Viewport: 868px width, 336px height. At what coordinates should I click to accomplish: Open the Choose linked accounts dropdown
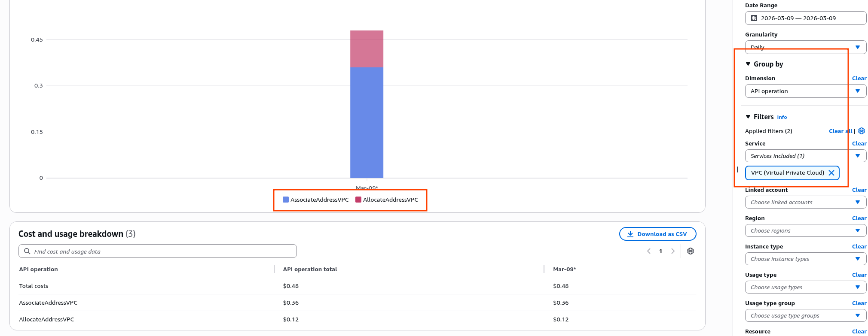[805, 202]
